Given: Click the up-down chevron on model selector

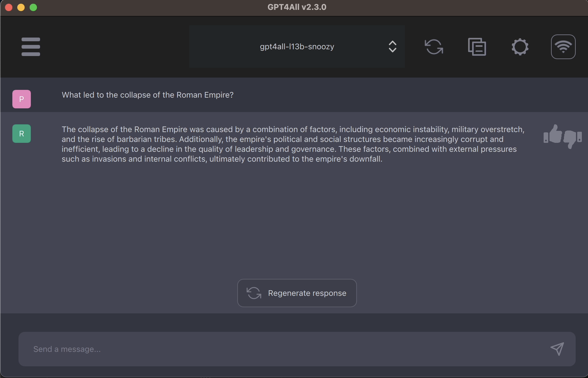Looking at the screenshot, I should click(x=392, y=47).
